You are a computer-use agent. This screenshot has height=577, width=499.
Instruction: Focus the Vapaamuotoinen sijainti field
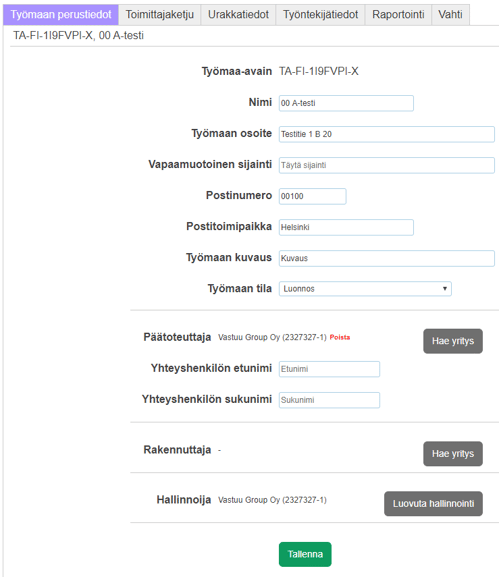coord(387,165)
